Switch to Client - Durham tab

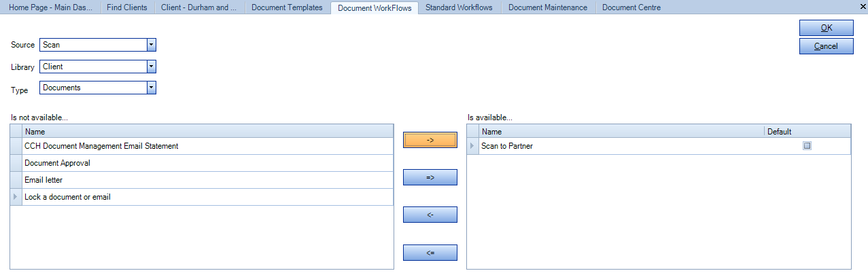tap(198, 7)
